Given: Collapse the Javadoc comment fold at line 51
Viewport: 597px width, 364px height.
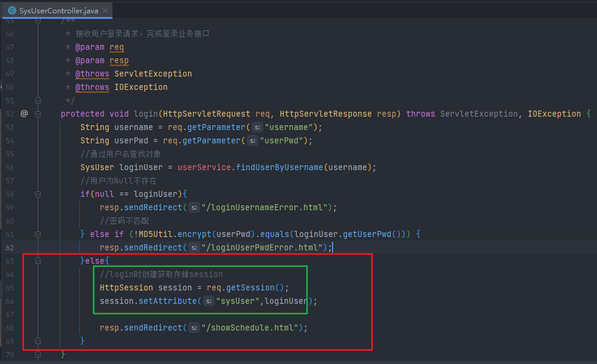Looking at the screenshot, I should pyautogui.click(x=38, y=100).
